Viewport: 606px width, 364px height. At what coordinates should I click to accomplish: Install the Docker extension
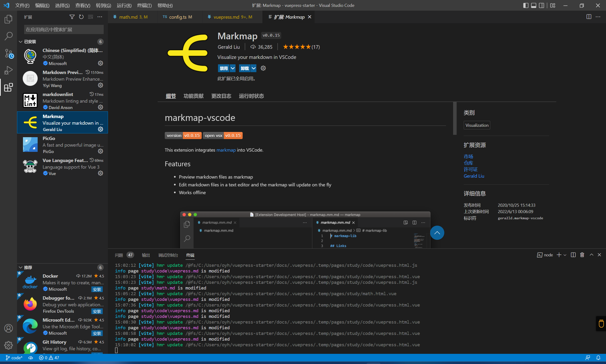[x=97, y=289]
